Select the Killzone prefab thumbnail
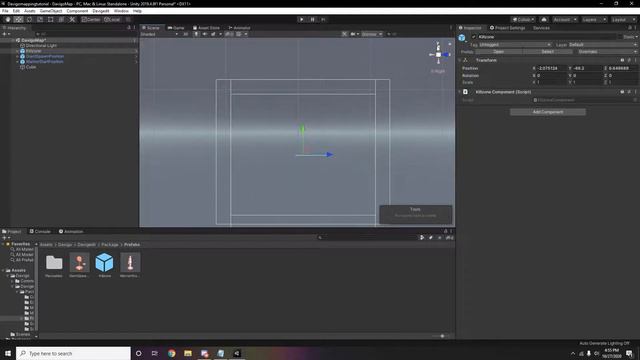This screenshot has height=360, width=640. (x=104, y=262)
